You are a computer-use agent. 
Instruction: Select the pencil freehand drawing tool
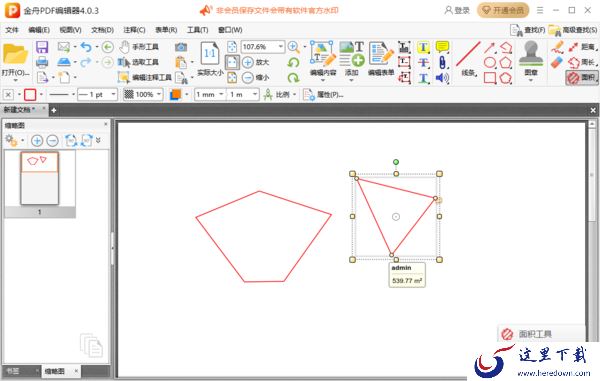click(557, 47)
